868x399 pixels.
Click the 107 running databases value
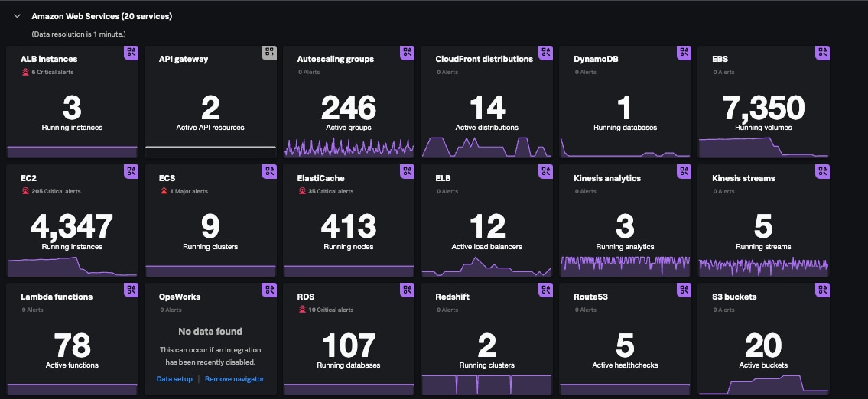[x=349, y=345]
